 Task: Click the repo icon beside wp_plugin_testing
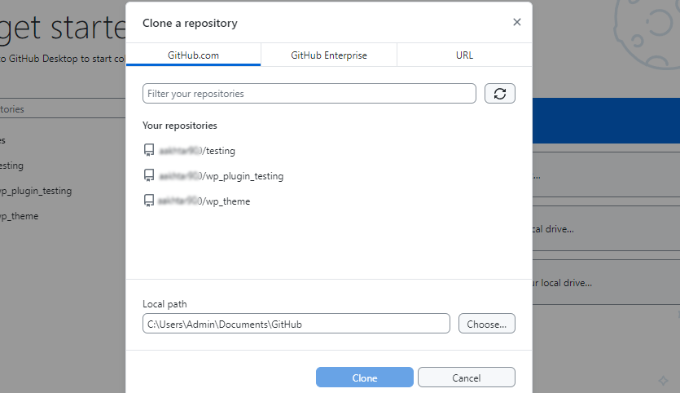point(149,175)
